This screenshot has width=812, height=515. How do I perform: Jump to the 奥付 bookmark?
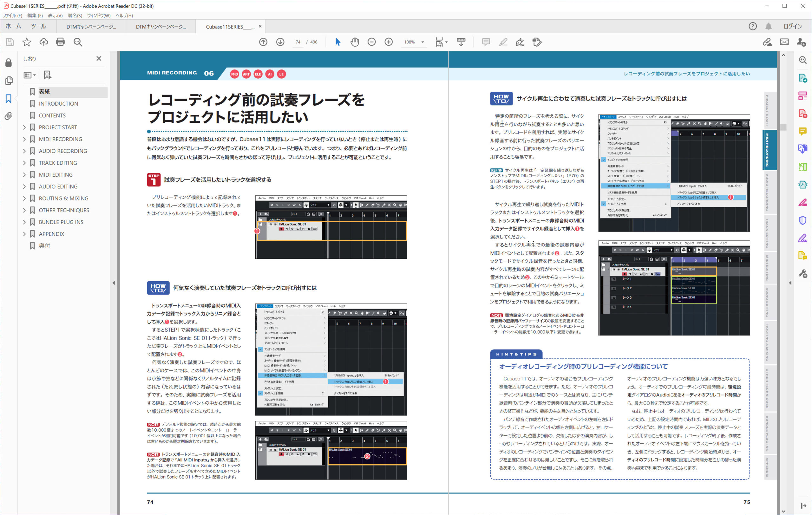point(44,246)
